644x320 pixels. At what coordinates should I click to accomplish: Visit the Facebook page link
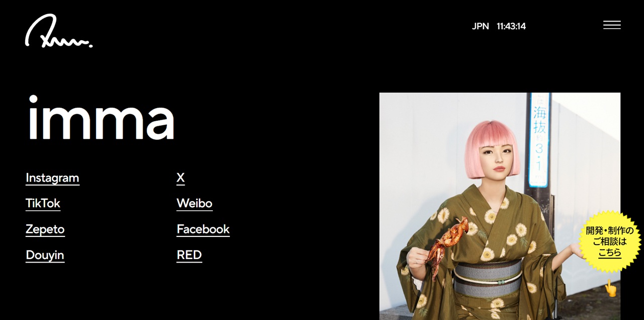pos(203,229)
